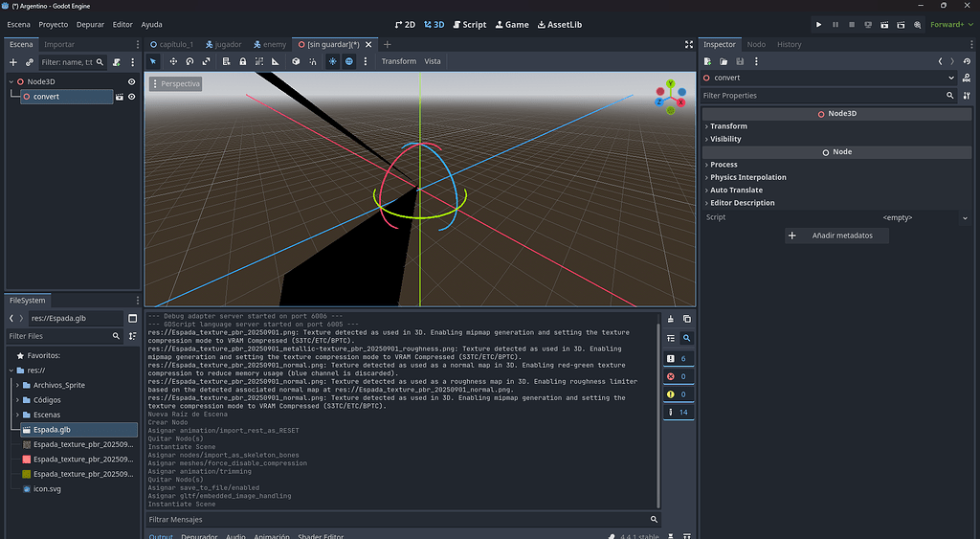Open the Perspectiva viewport menu
Screen dimensions: 980x539
coord(176,84)
